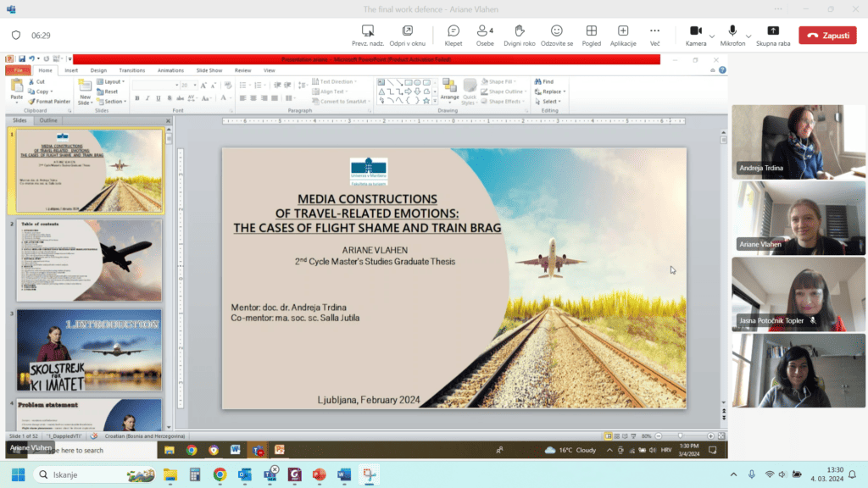The image size is (868, 488).
Task: Start sharing via Skupna raba
Action: 774,31
